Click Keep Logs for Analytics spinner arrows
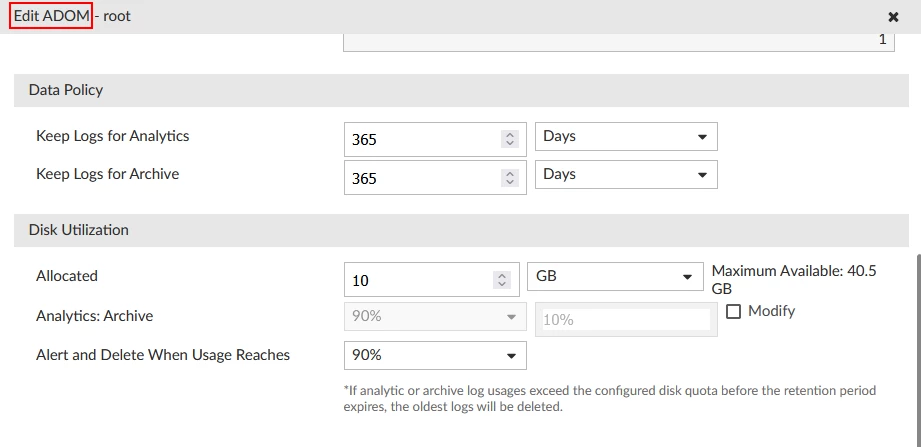 (510, 139)
